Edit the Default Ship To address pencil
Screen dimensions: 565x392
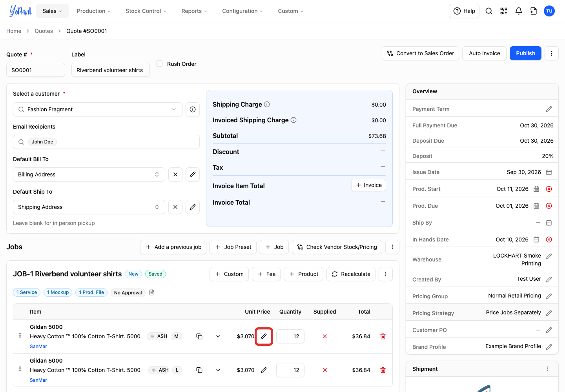click(193, 207)
